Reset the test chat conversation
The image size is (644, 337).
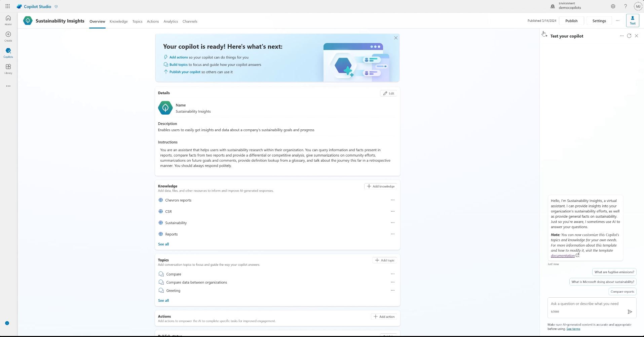(x=629, y=36)
